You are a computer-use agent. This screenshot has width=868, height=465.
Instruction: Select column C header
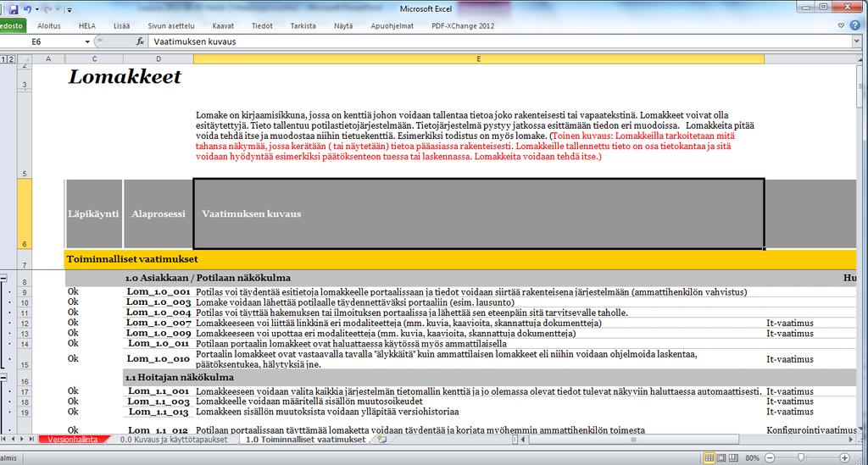94,58
